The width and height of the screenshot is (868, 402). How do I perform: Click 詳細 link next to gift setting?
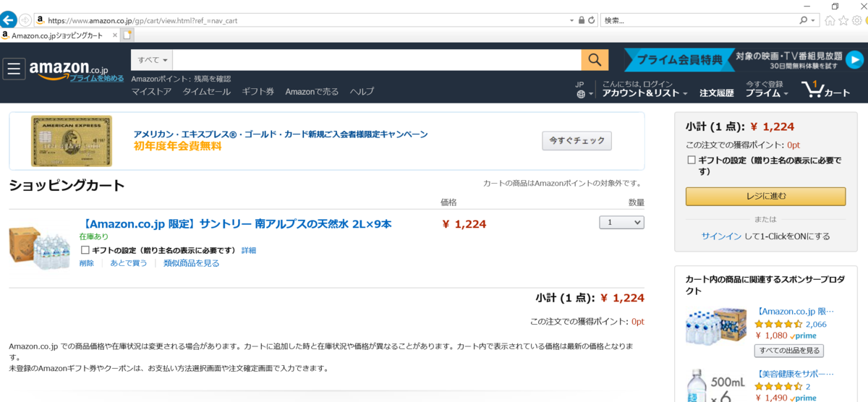(x=249, y=250)
